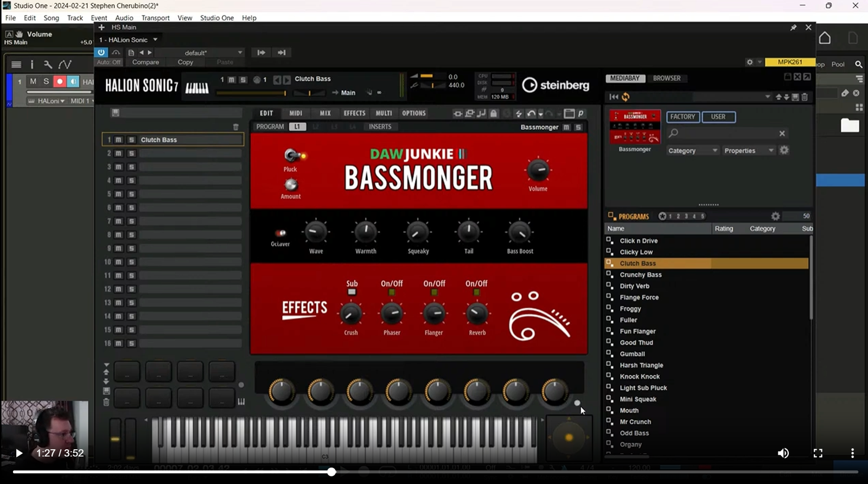Clear the MediaBay search with X

(782, 133)
